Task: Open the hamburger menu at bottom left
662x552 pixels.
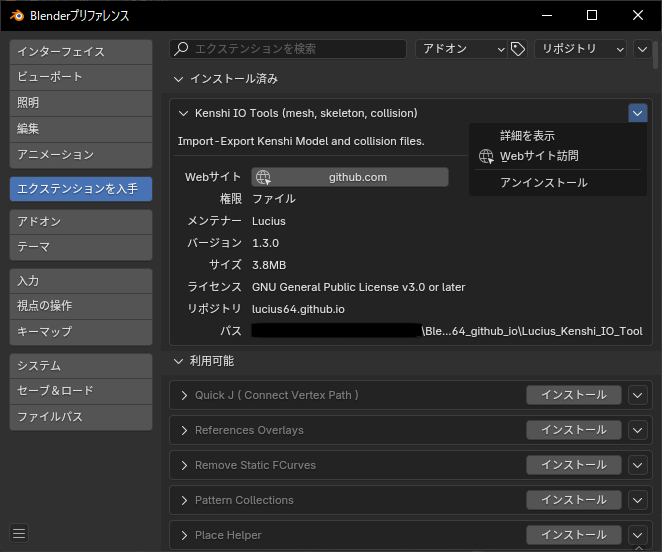Action: pos(19,533)
